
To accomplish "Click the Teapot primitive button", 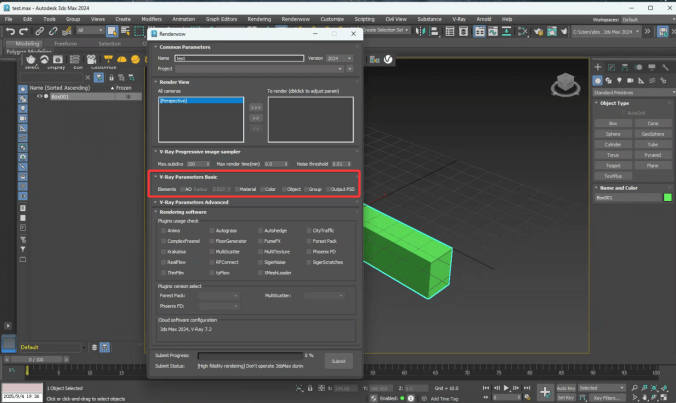I will click(613, 166).
